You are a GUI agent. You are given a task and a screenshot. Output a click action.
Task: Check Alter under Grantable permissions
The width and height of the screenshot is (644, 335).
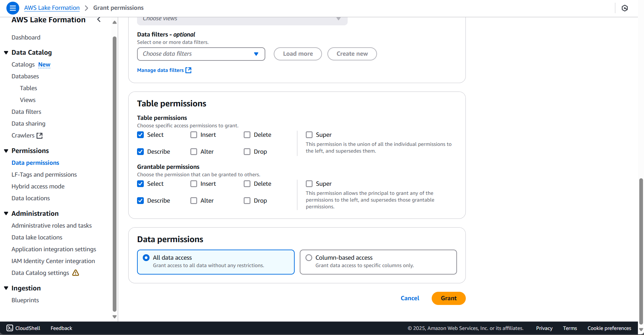(x=194, y=201)
